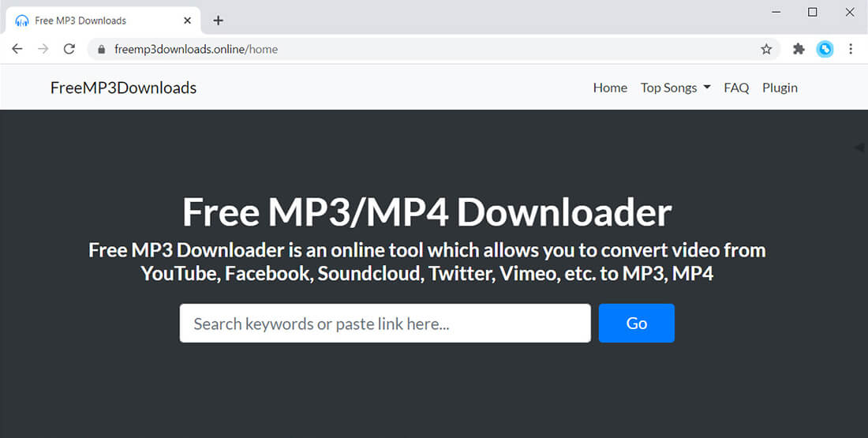Viewport: 868px width, 438px height.
Task: Click the Free MP3/MP4 Downloader heading
Action: (427, 212)
